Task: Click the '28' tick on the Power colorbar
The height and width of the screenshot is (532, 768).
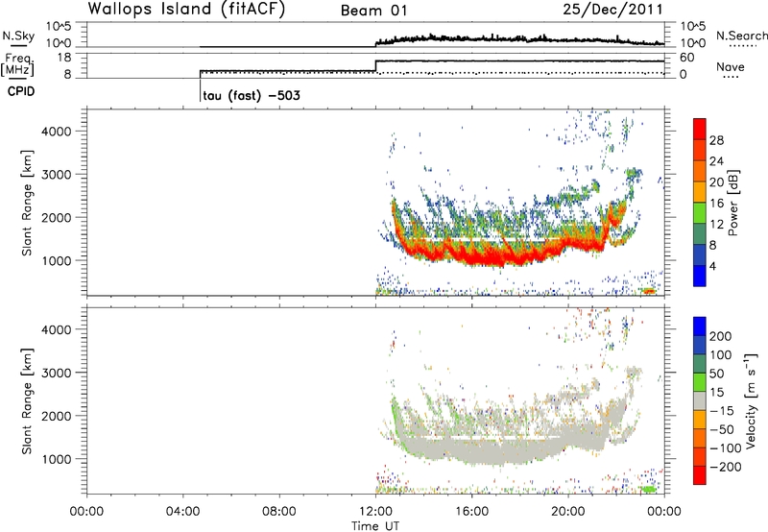Action: 716,140
